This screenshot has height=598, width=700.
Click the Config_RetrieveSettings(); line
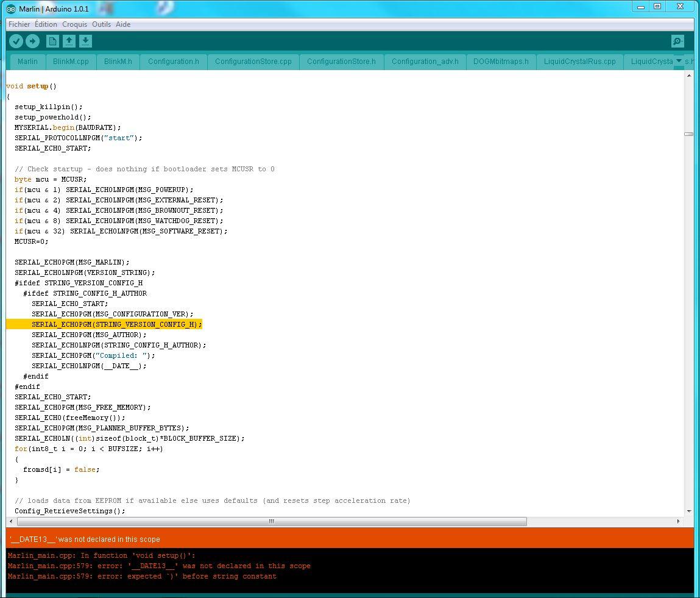69,511
